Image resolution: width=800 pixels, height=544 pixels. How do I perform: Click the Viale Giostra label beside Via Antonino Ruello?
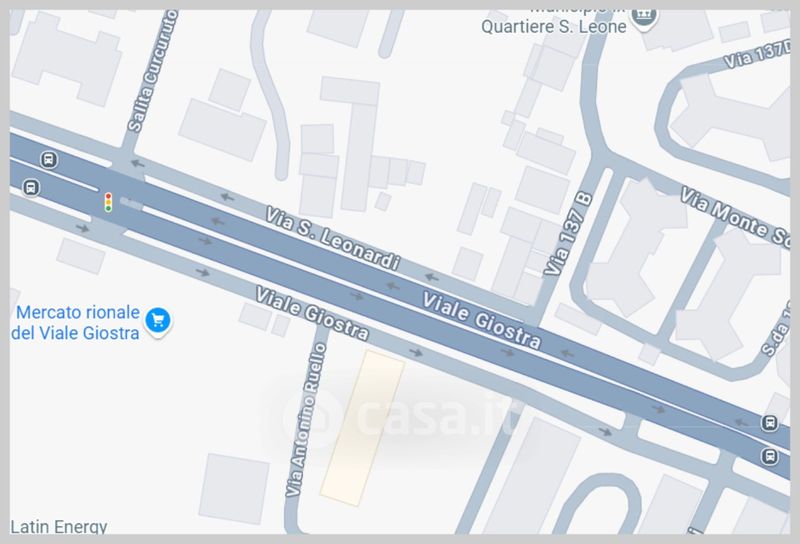pos(312,313)
